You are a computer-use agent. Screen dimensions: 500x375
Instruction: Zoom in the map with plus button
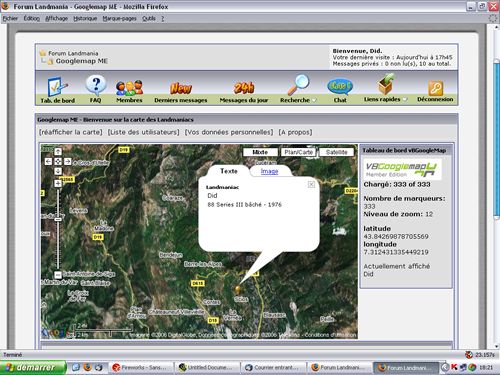point(58,183)
